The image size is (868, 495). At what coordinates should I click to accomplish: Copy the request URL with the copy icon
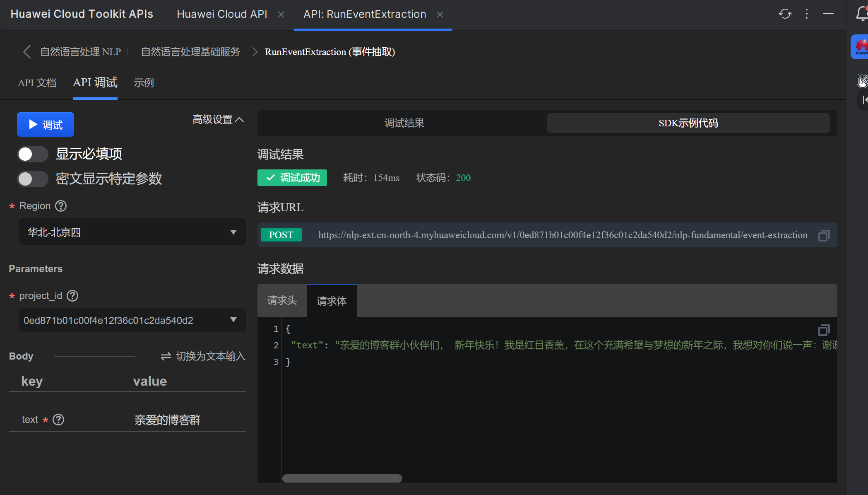click(824, 235)
